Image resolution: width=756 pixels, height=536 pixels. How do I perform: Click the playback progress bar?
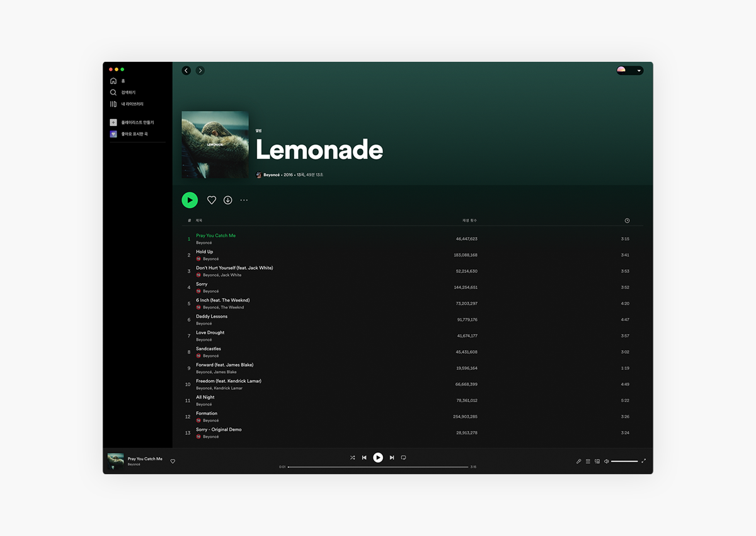tap(378, 467)
